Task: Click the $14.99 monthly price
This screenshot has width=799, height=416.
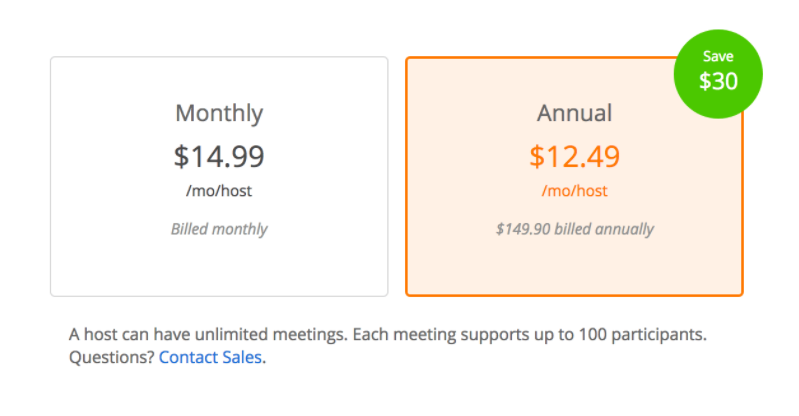Action: 219,156
